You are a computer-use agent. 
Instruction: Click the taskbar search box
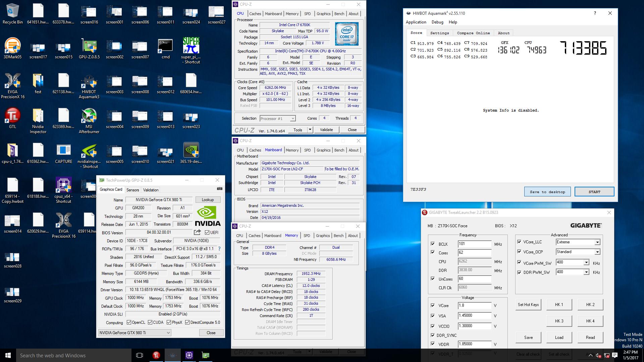coord(74,355)
